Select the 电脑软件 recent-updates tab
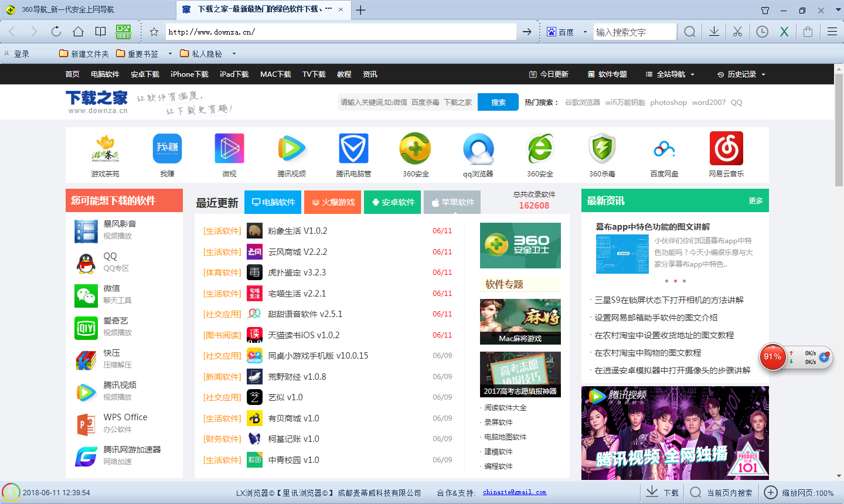Screen dimensions: 844x504 tap(273, 202)
